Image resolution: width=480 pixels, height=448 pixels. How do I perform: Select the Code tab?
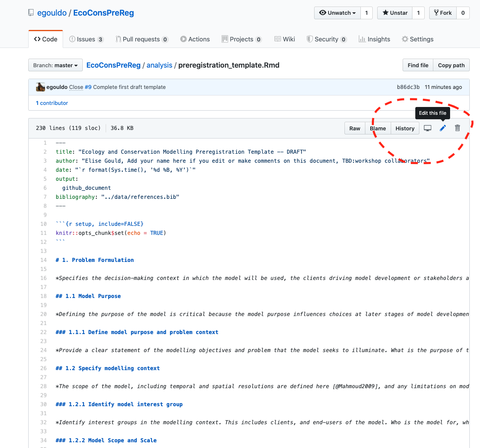(45, 39)
